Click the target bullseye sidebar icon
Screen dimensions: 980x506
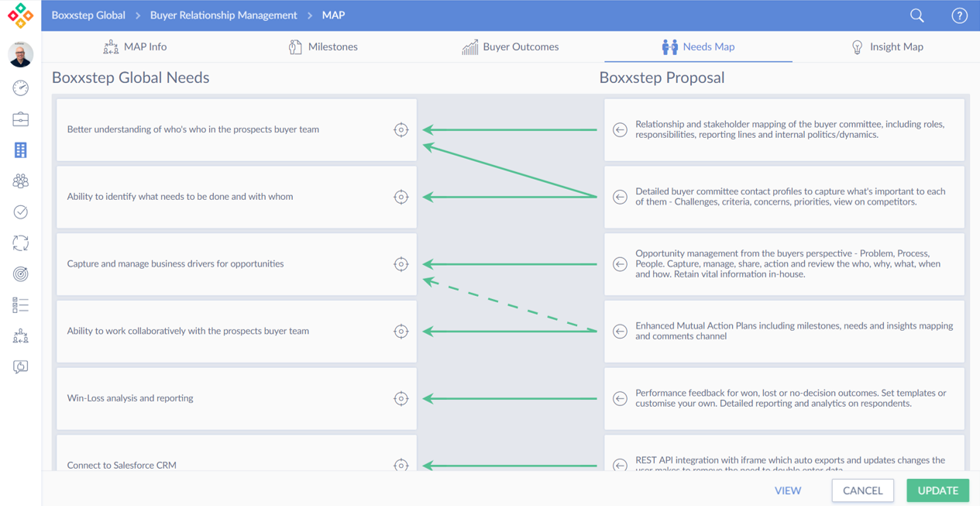[x=21, y=274]
